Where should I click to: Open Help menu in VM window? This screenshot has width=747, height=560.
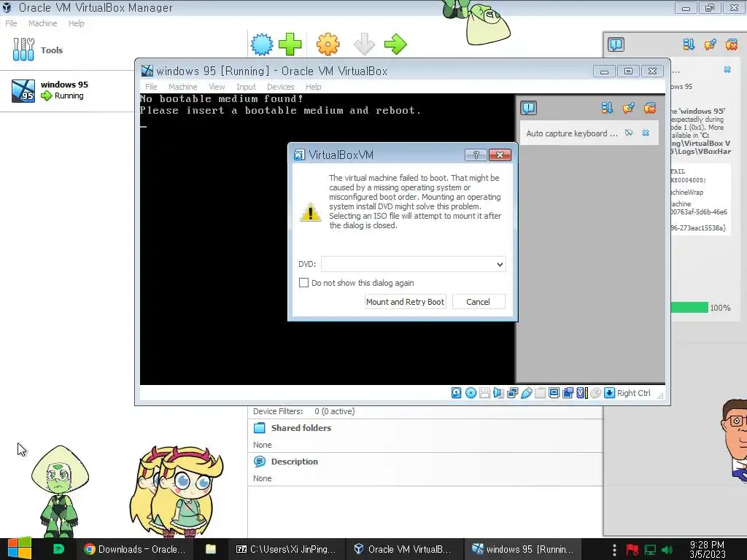313,87
